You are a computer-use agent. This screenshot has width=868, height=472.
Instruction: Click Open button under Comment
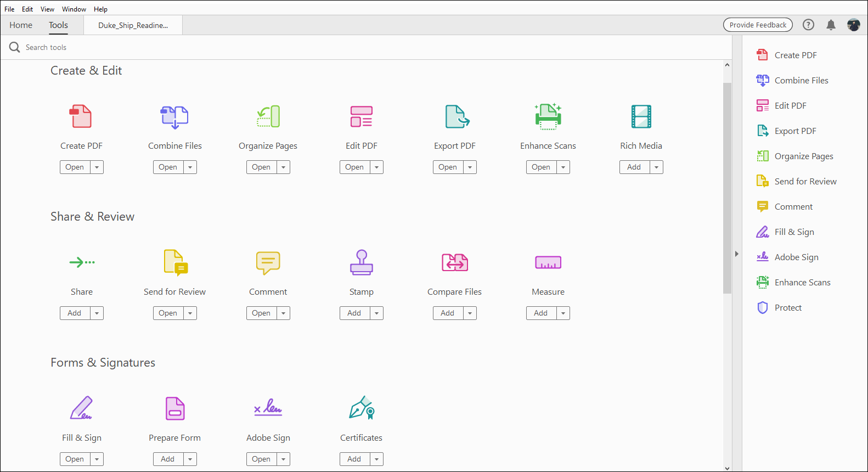tap(261, 313)
